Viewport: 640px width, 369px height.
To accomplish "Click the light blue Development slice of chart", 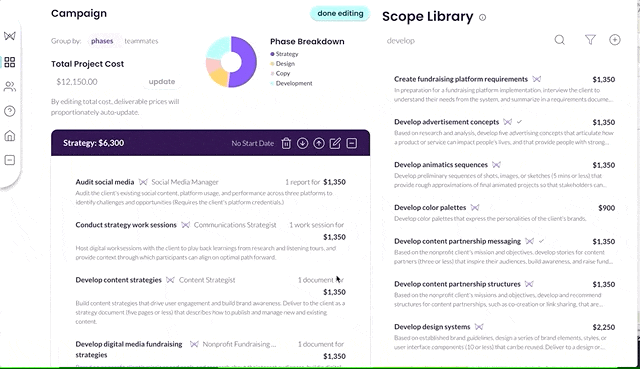I will [218, 47].
